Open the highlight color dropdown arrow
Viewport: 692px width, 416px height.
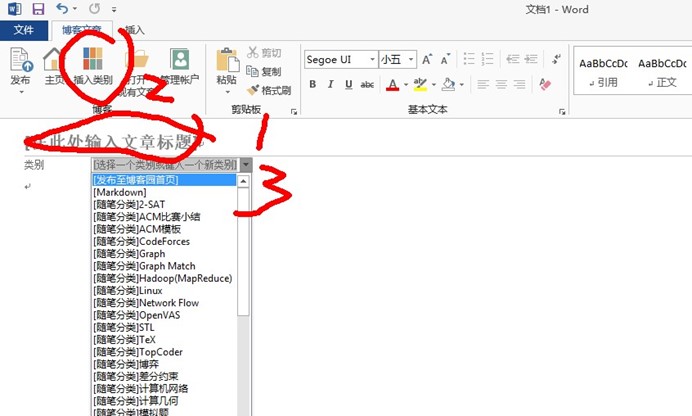tap(434, 84)
